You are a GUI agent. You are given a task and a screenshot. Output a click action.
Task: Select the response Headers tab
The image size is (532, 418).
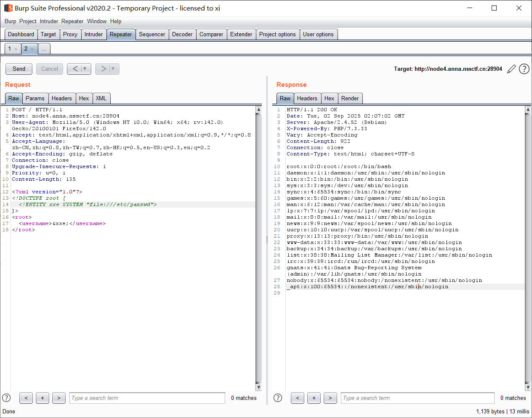(307, 99)
